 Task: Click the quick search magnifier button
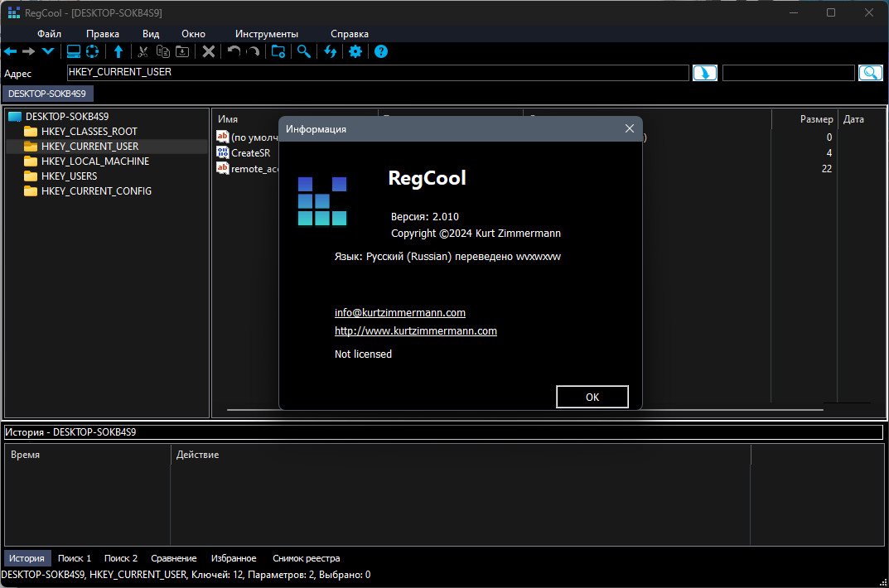point(870,73)
